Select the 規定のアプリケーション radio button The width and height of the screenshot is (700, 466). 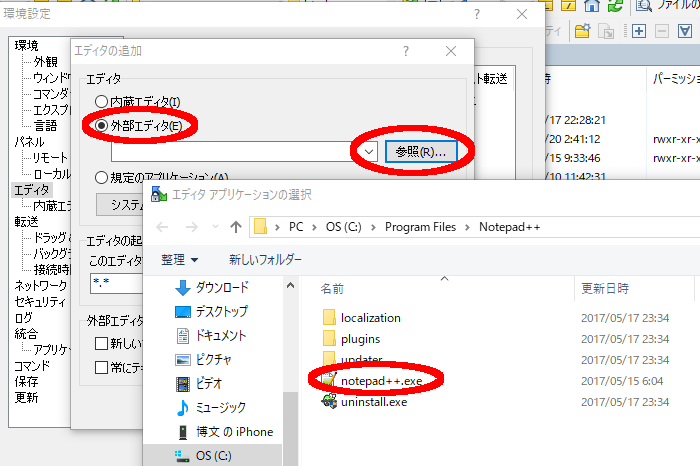coord(101,177)
